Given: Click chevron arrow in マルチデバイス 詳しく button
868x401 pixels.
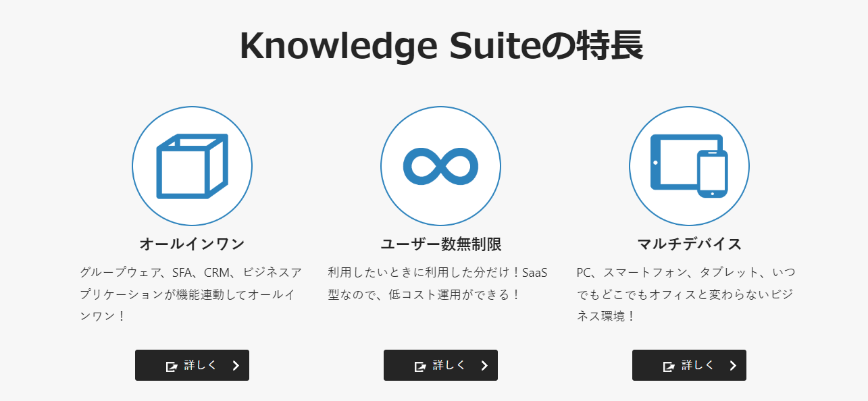Looking at the screenshot, I should click(733, 366).
